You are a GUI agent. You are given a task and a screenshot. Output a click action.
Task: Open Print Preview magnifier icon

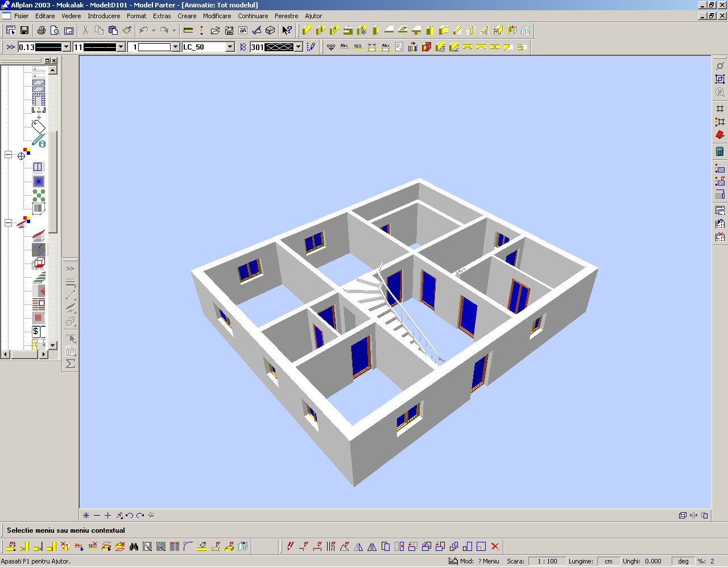[55, 30]
